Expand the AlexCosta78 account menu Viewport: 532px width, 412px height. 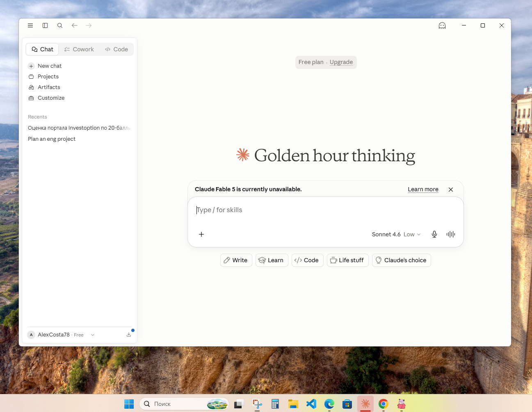[x=61, y=335]
